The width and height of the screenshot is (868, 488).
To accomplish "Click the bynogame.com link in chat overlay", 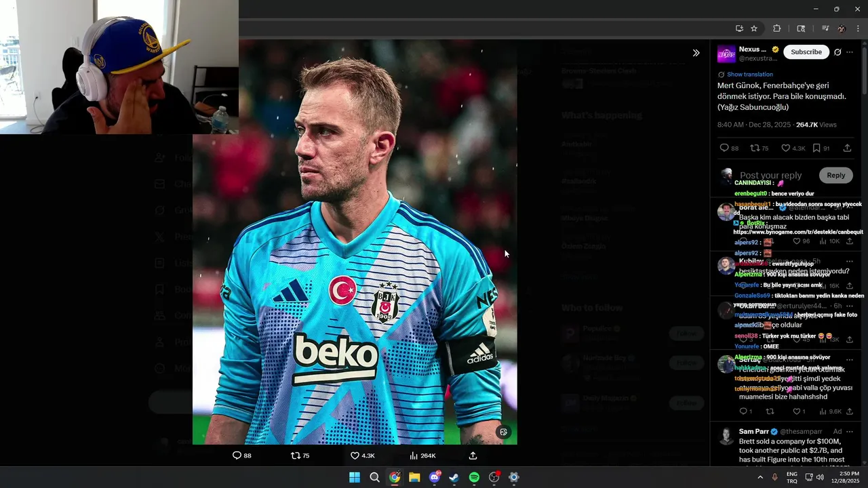I will [x=798, y=232].
